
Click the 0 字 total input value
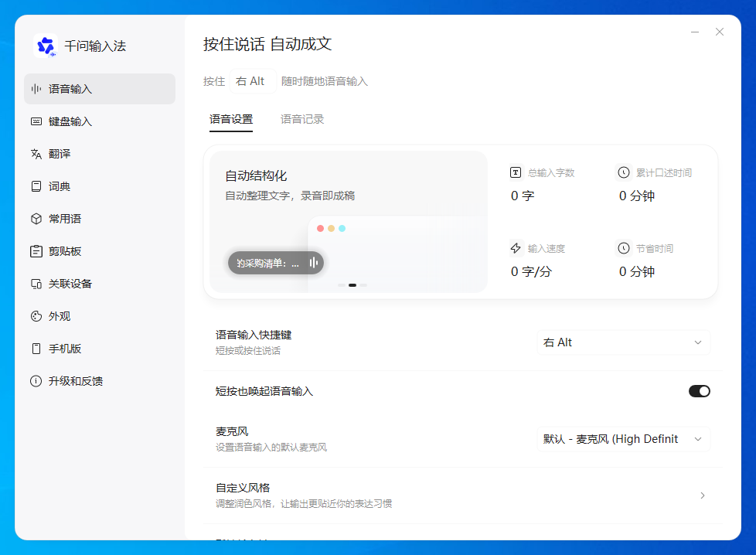(523, 196)
